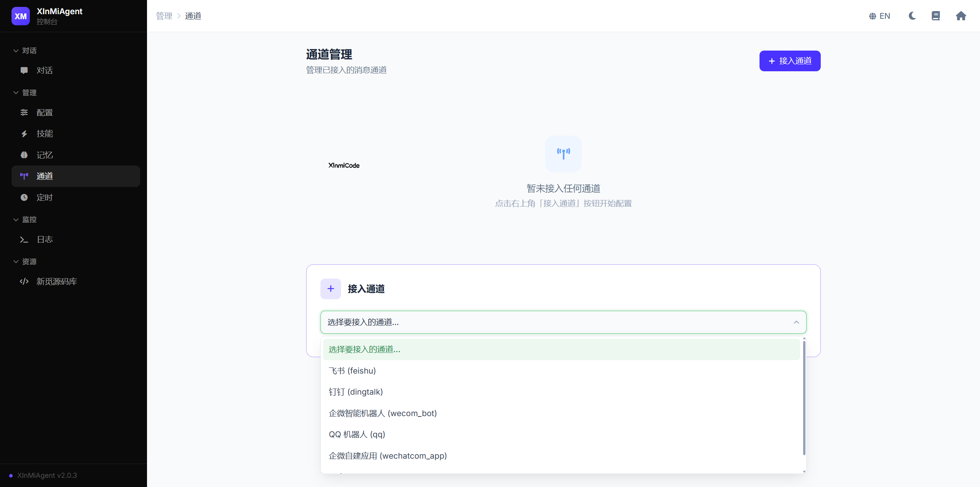980x487 pixels.
Task: Toggle dark mode with the moon icon
Action: (912, 16)
